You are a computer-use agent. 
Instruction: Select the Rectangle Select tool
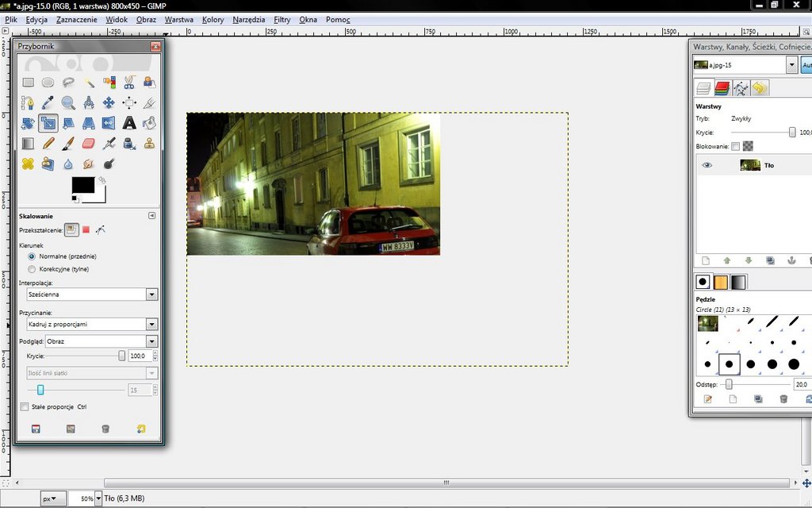[x=28, y=83]
